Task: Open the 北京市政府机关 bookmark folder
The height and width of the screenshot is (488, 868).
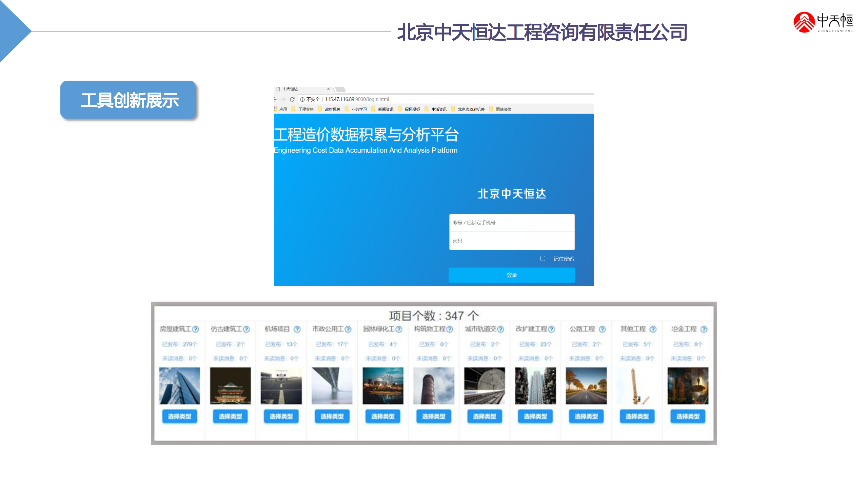Action: tap(468, 109)
